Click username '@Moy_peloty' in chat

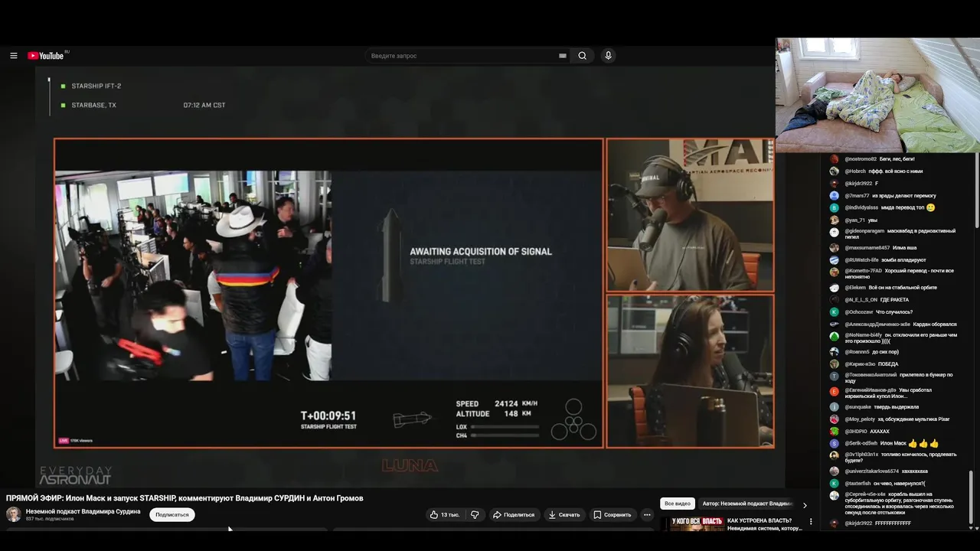[861, 419]
